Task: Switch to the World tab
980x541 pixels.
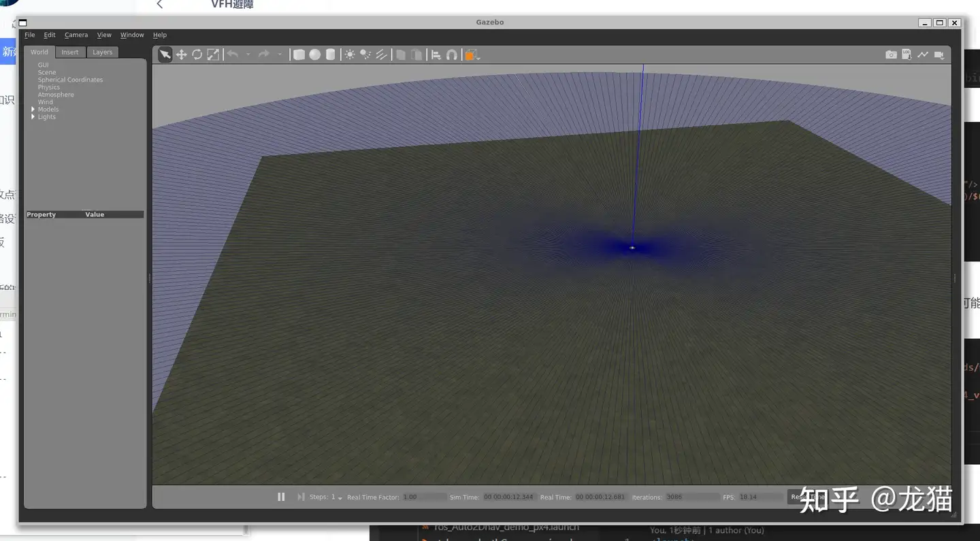Action: (39, 52)
